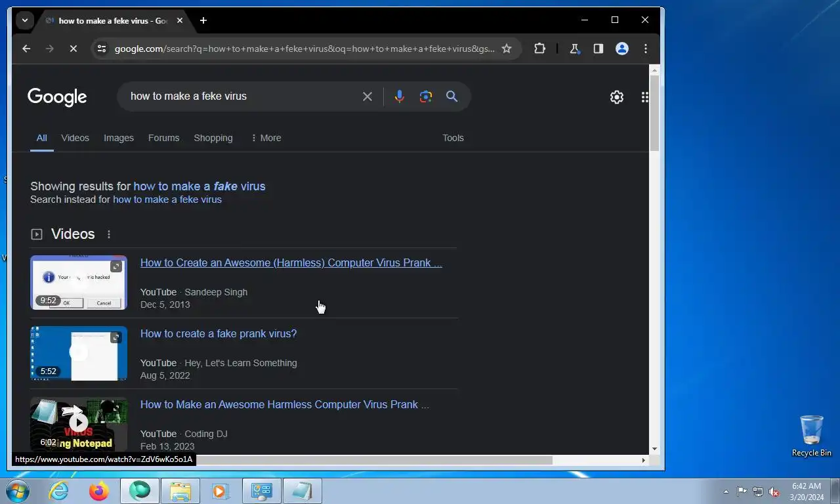Stop loading the page
The width and height of the screenshot is (840, 504).
click(x=73, y=49)
